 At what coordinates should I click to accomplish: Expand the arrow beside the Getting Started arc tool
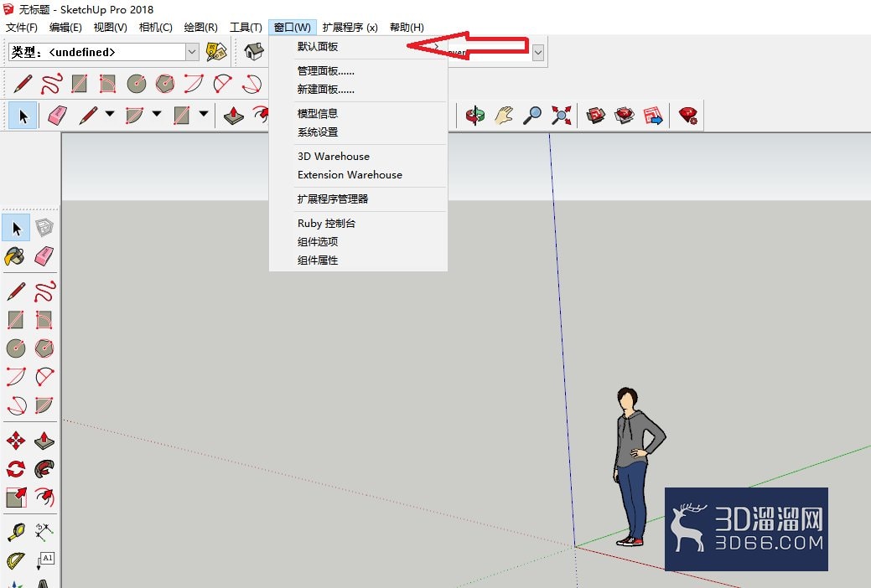coord(157,114)
